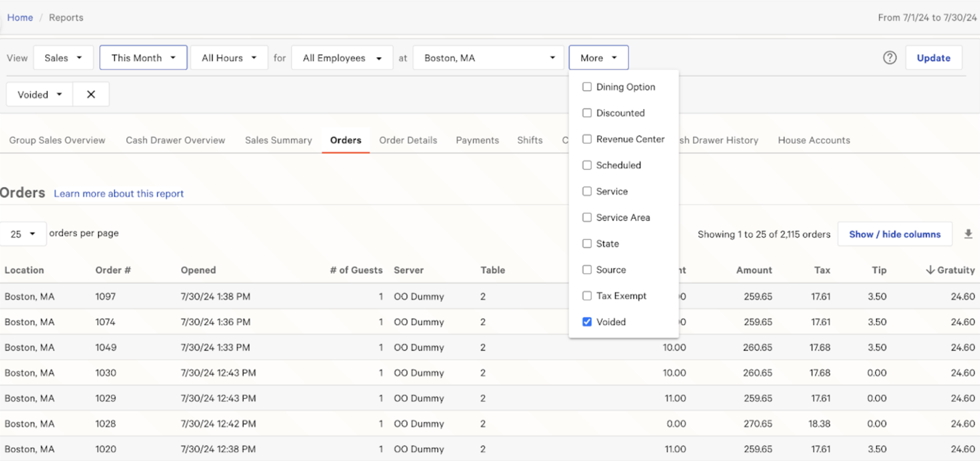Tick the Revenue Center checkbox

(587, 139)
